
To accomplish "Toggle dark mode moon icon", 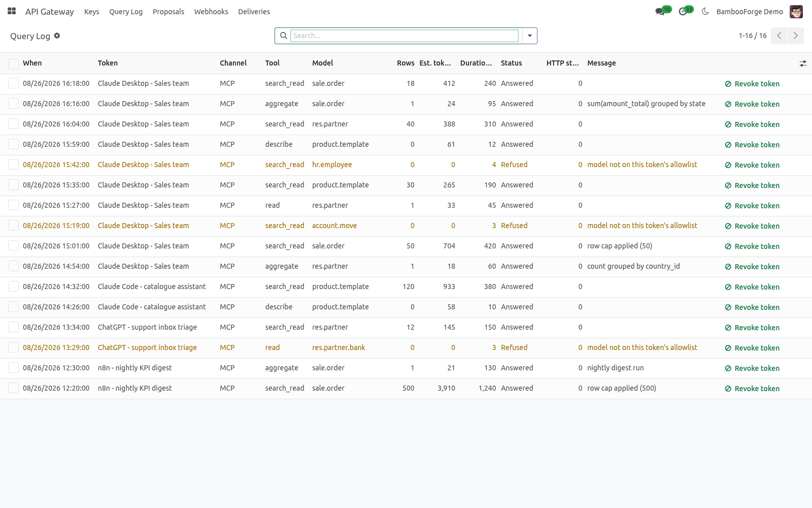I will pyautogui.click(x=705, y=11).
